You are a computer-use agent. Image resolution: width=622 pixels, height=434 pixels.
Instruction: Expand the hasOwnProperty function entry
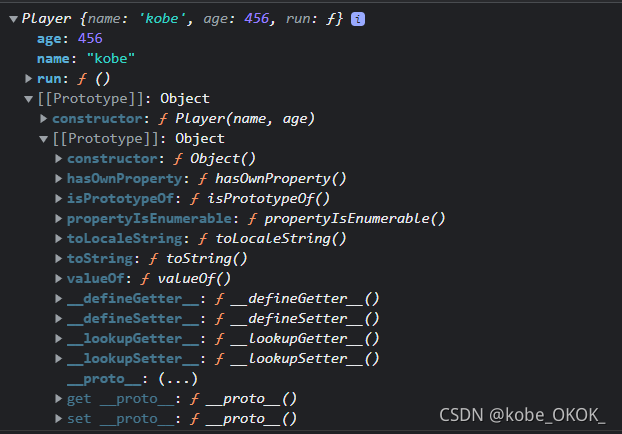59,179
